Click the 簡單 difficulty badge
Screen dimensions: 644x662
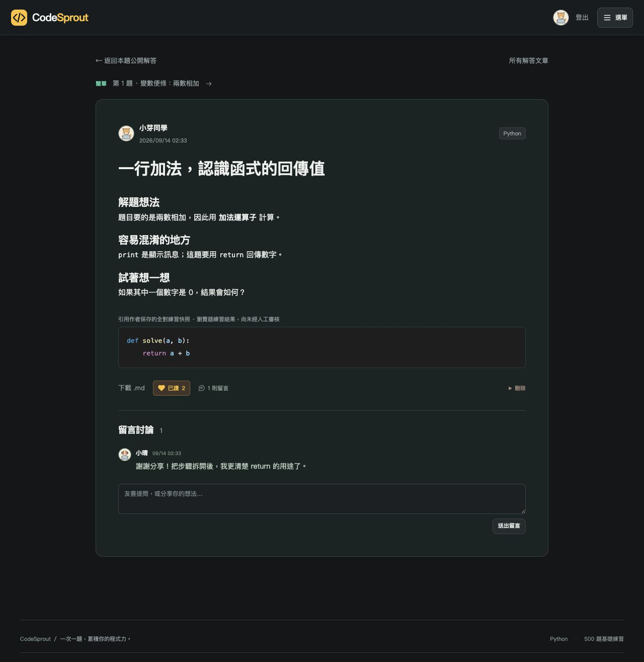101,84
